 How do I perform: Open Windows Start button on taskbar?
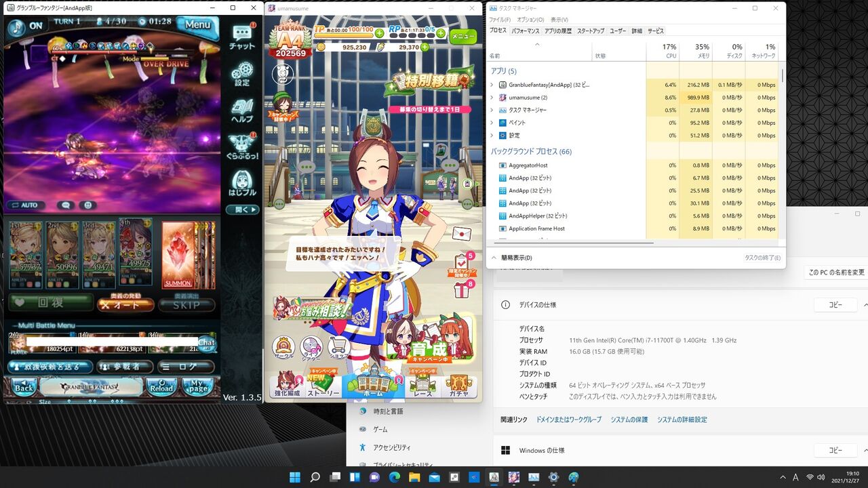click(x=296, y=477)
